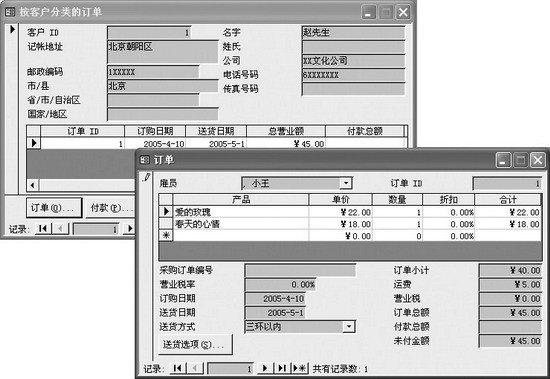Minimize the 按客户分类的订单 window

pyautogui.click(x=368, y=12)
